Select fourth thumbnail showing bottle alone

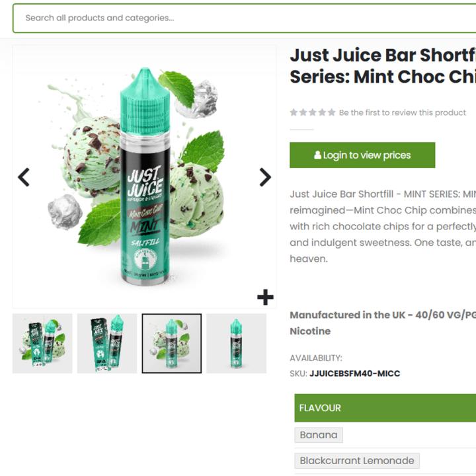(x=237, y=343)
